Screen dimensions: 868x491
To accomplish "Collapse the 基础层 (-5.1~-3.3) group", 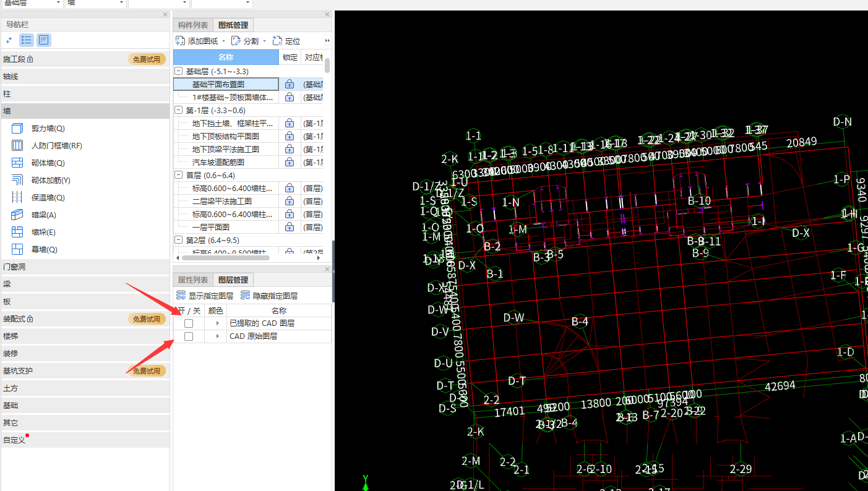I will click(179, 71).
